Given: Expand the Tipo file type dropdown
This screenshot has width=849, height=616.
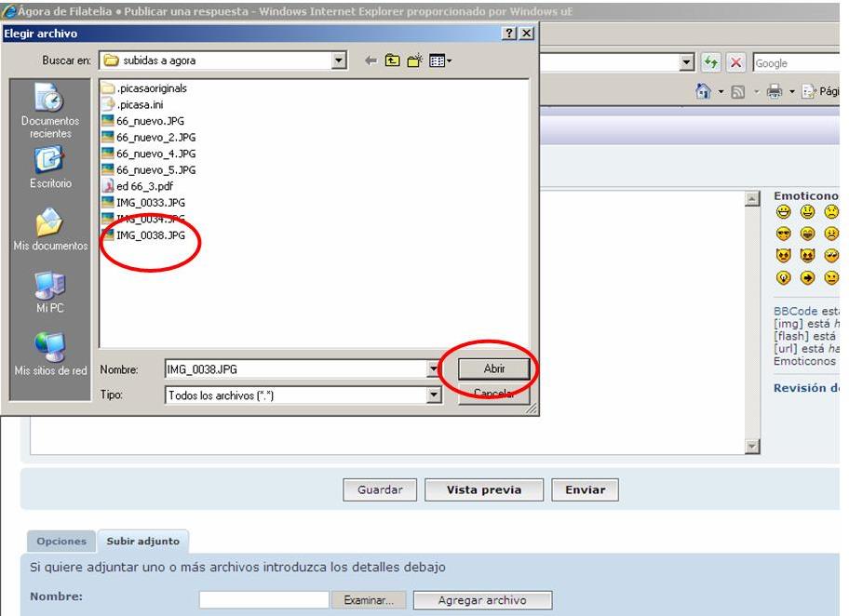Looking at the screenshot, I should coord(433,395).
